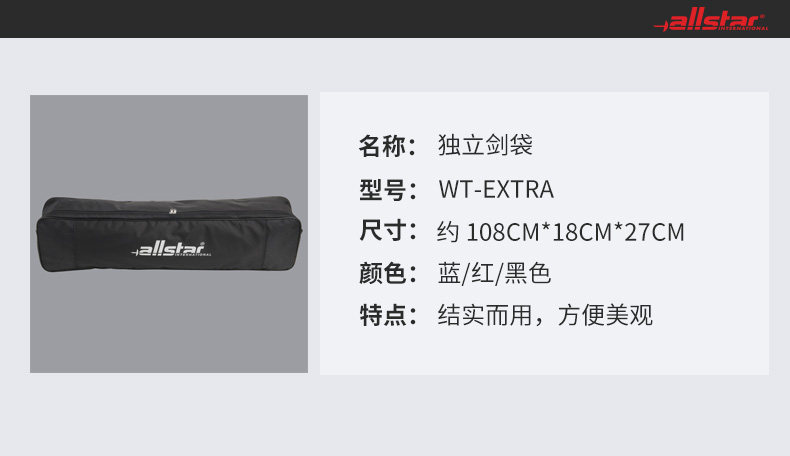Viewport: 790px width, 456px height.
Task: Click the 颜色 label
Action: tap(388, 274)
